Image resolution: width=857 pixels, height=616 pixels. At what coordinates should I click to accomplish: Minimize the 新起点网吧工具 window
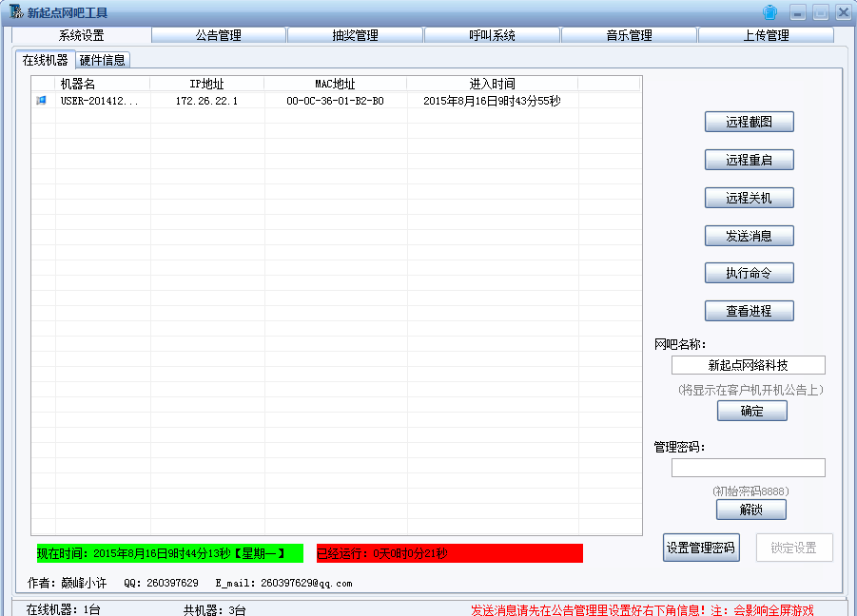(x=798, y=12)
